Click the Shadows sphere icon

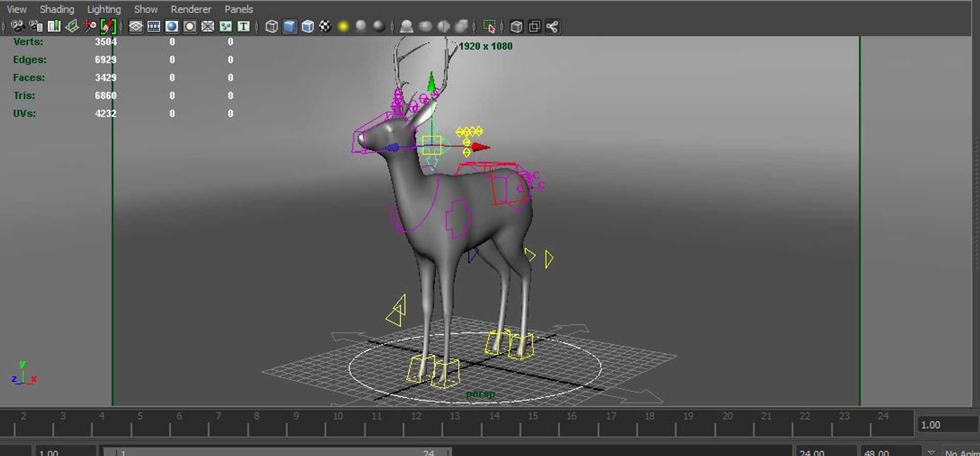click(361, 27)
